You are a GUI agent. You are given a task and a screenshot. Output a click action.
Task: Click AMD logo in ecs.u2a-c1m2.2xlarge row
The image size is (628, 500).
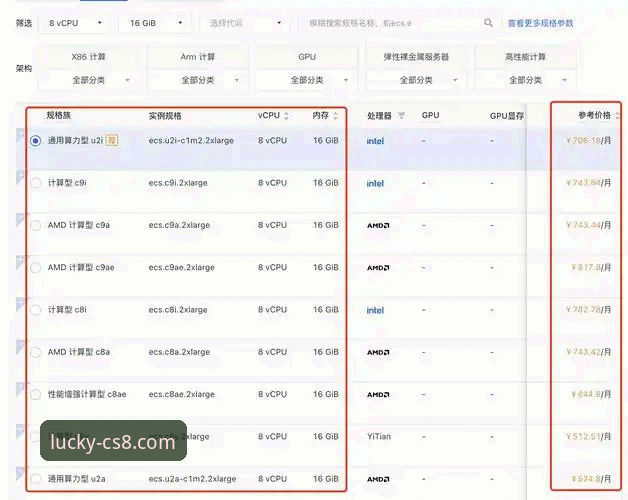tap(378, 479)
